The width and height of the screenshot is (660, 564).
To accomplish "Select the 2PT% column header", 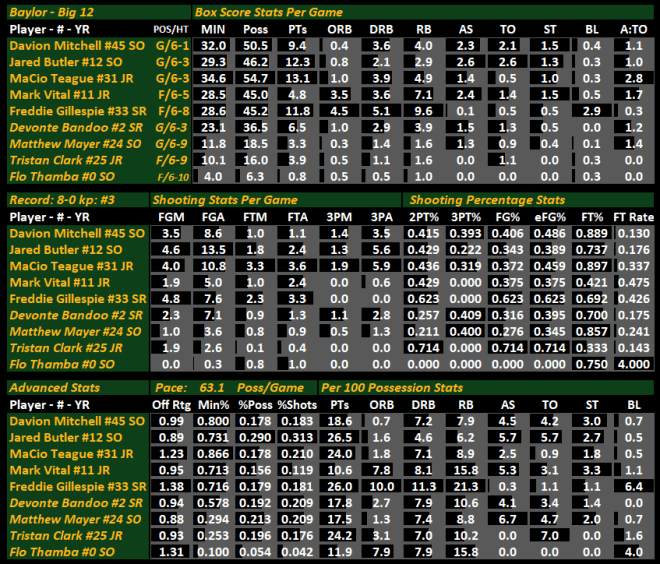I will pyautogui.click(x=423, y=217).
